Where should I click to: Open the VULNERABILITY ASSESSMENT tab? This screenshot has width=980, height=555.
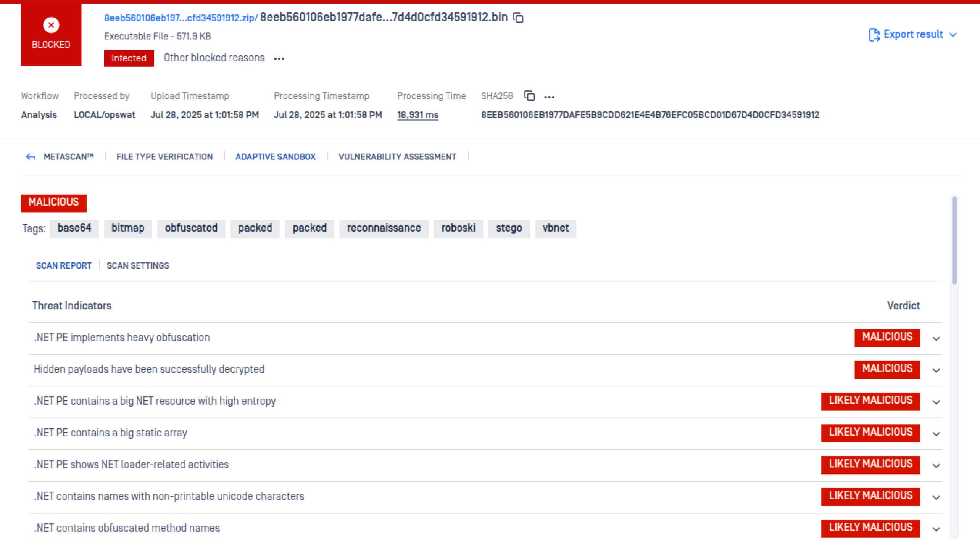(x=397, y=156)
